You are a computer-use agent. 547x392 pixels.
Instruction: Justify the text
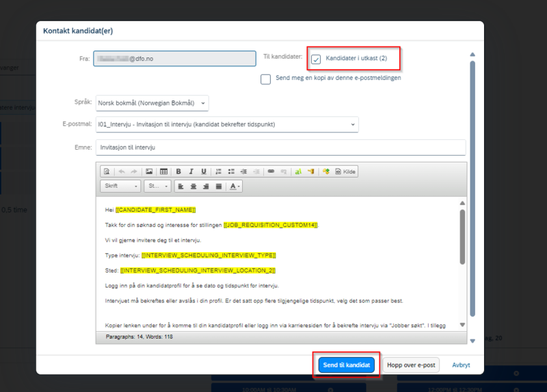pyautogui.click(x=219, y=186)
